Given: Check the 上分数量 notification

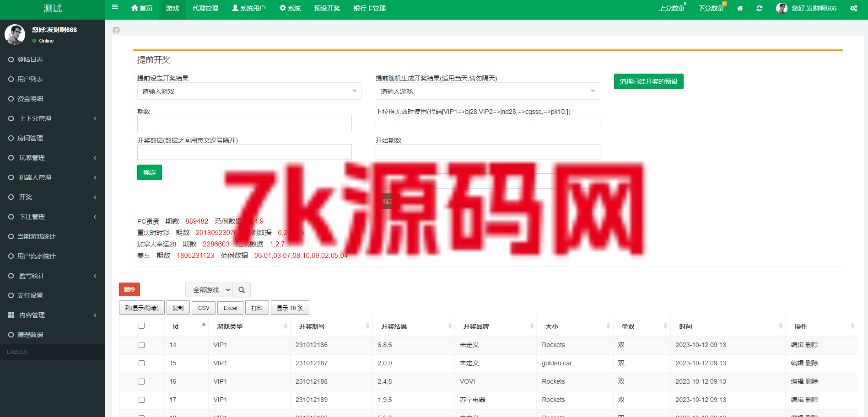Looking at the screenshot, I should pyautogui.click(x=672, y=8).
